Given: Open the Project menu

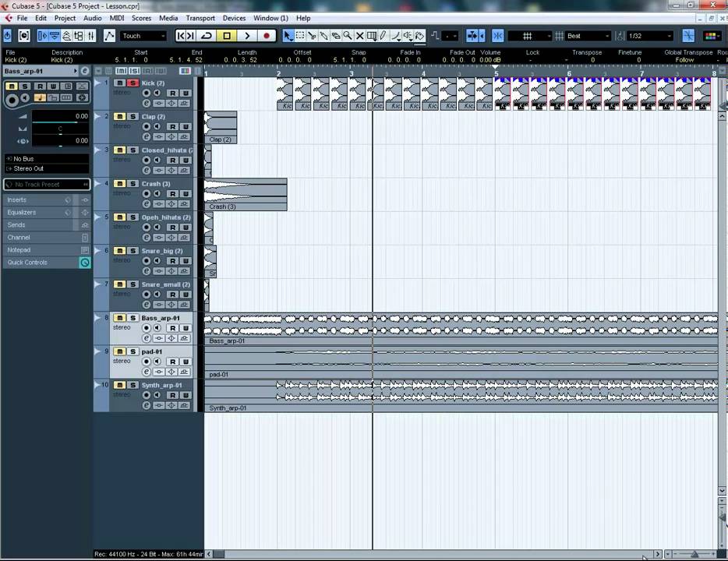Looking at the screenshot, I should point(65,18).
